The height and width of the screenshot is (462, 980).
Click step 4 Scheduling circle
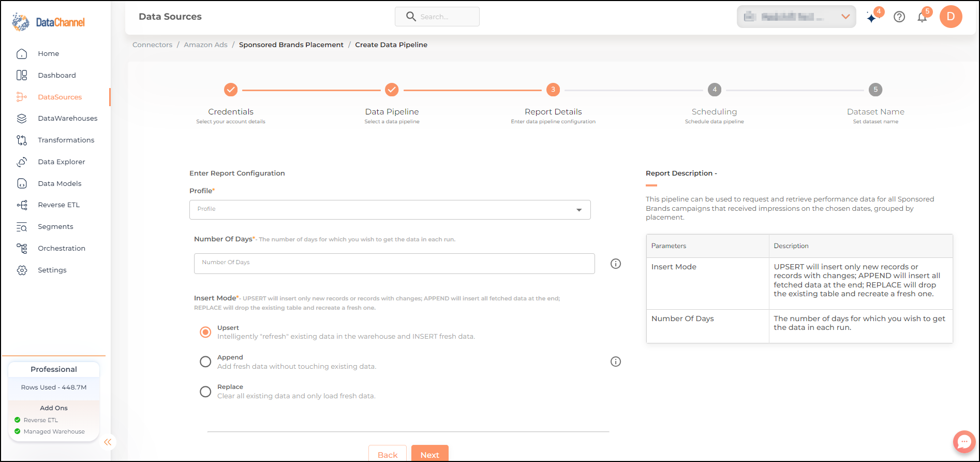[715, 90]
